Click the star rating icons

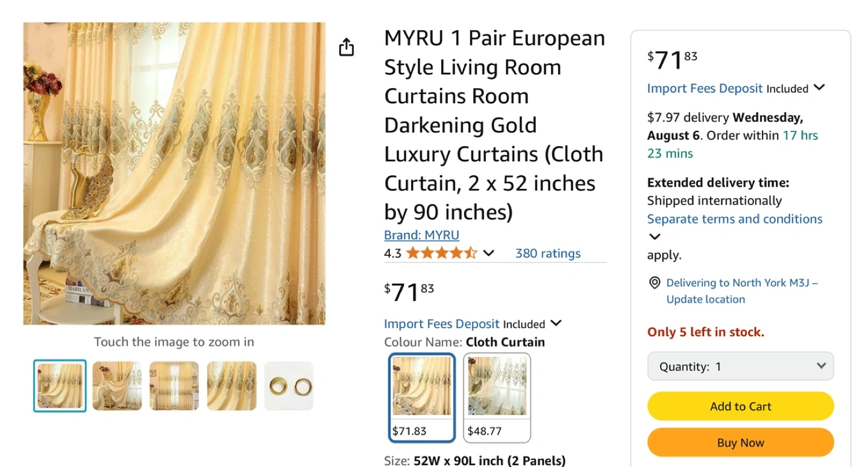[441, 253]
